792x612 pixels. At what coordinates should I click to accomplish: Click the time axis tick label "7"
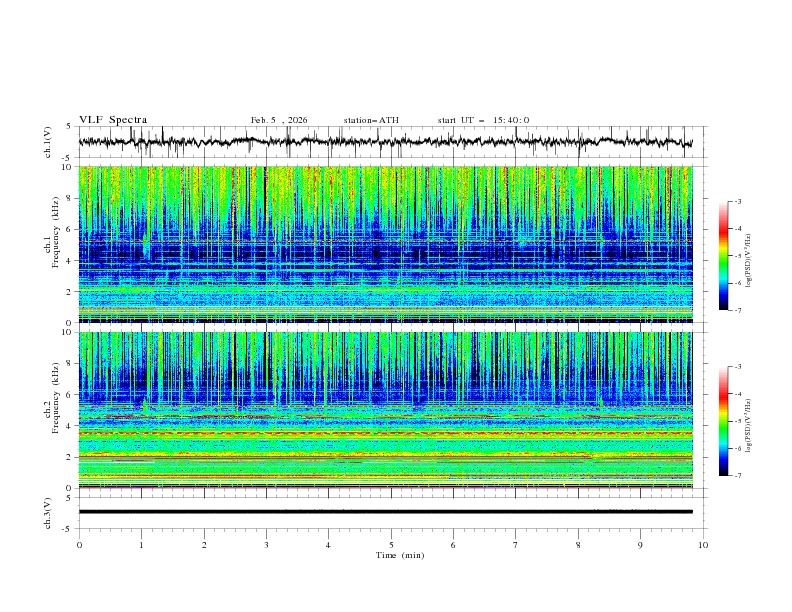pyautogui.click(x=516, y=545)
